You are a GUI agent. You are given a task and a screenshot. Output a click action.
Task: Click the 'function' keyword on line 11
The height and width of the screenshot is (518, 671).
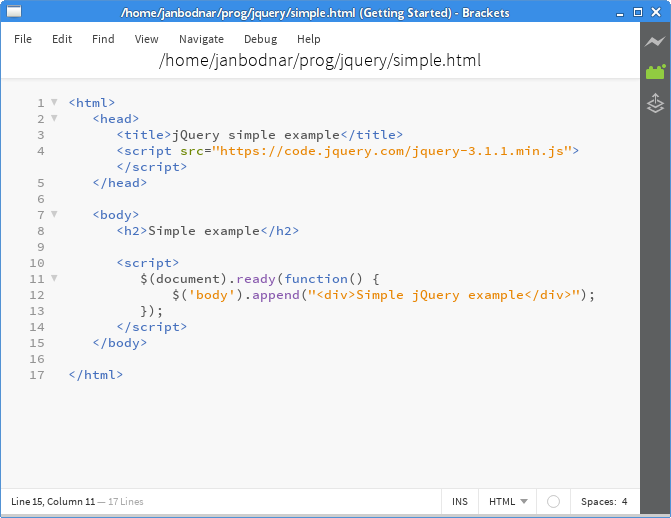point(316,279)
